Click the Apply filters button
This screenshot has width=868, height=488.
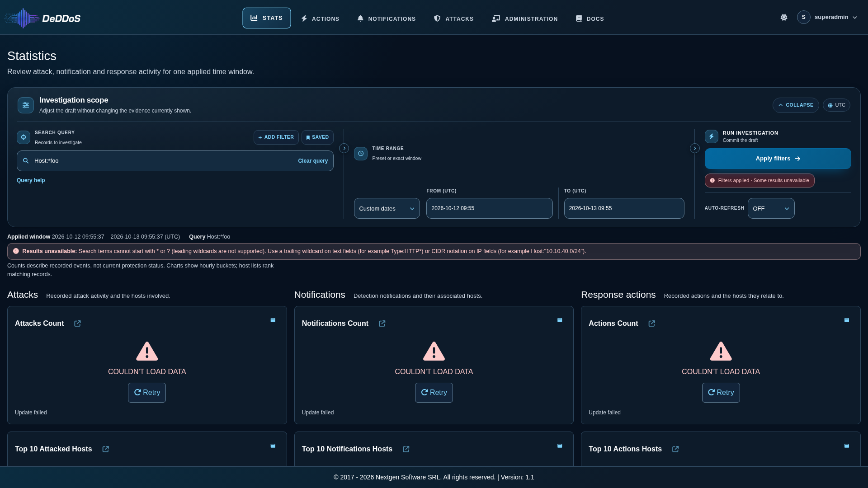pos(778,159)
